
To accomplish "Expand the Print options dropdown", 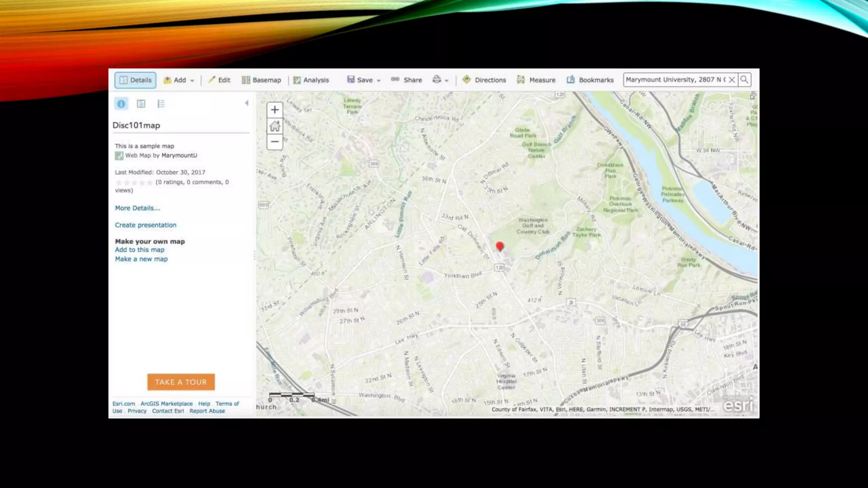I will (x=440, y=80).
